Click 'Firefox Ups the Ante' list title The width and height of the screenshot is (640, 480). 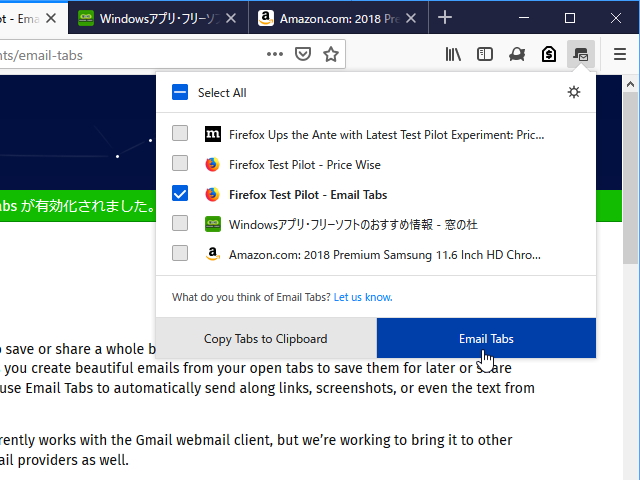pos(386,135)
